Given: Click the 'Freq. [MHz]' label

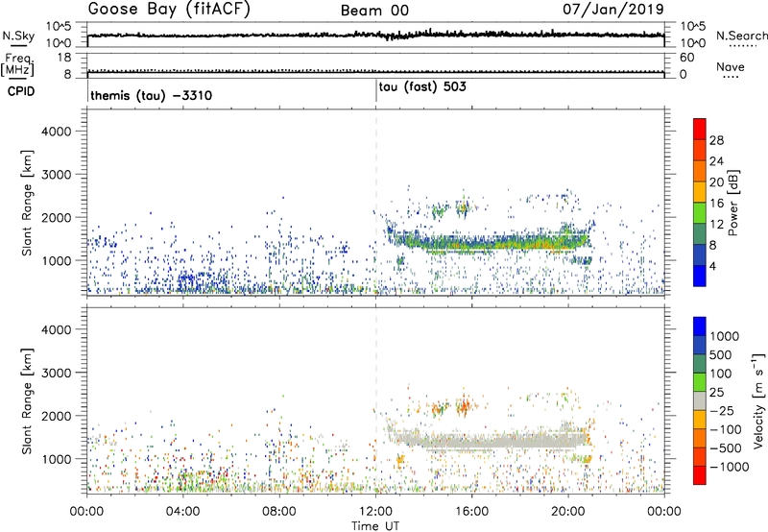Looking at the screenshot, I should point(18,65).
